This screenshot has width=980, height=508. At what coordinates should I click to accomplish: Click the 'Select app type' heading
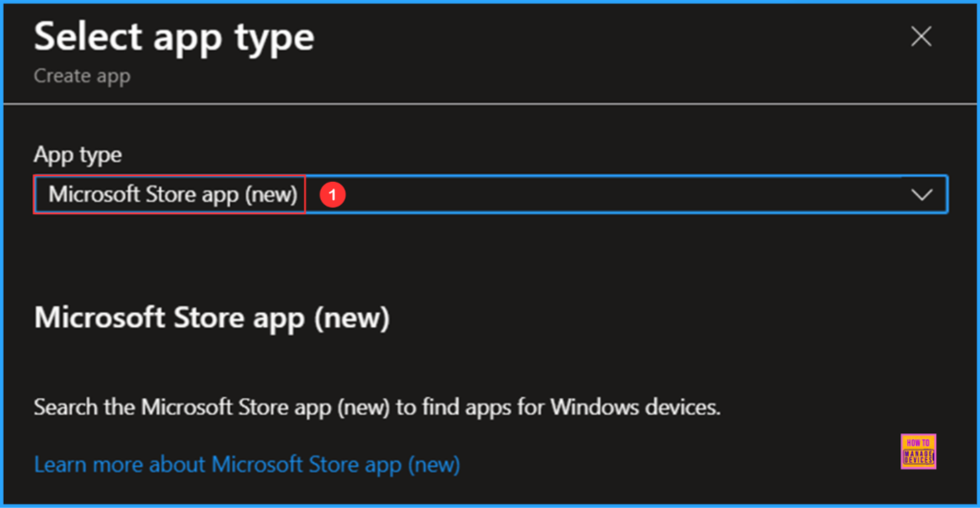174,37
